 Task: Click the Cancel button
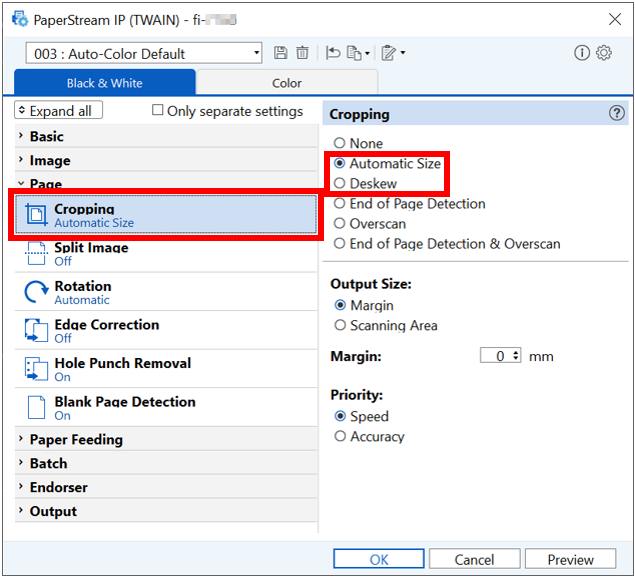point(474,559)
